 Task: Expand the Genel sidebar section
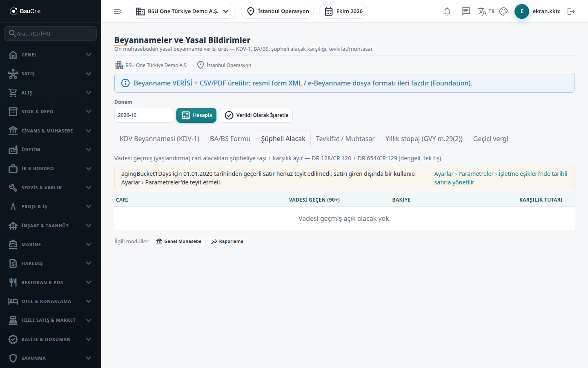pos(50,55)
